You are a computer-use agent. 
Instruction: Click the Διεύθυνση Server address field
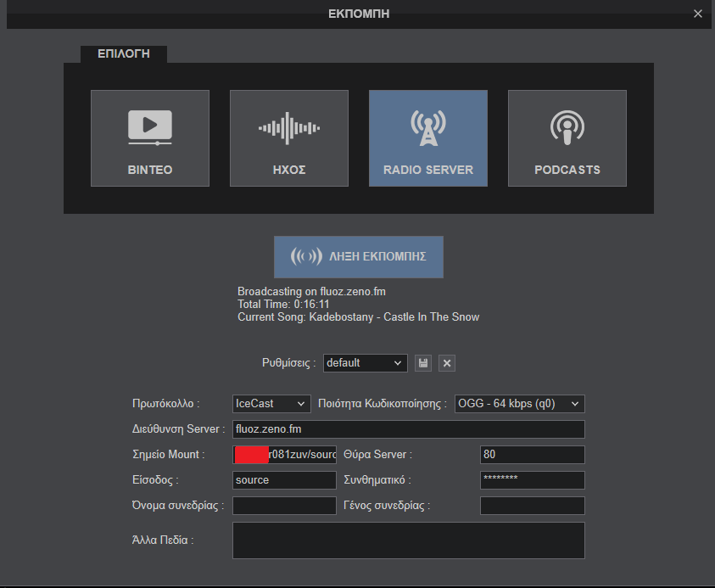[408, 429]
